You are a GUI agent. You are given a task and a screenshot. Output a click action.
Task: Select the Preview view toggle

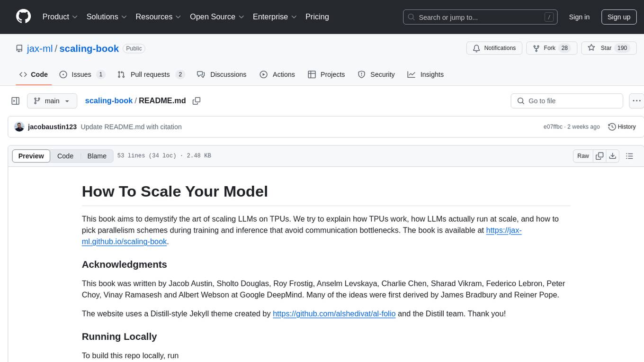[31, 156]
